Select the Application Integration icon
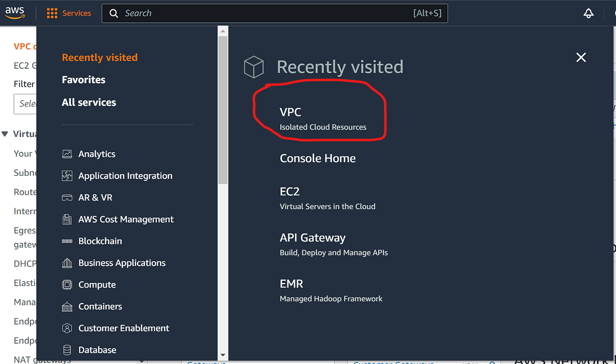This screenshot has height=364, width=616. point(67,175)
